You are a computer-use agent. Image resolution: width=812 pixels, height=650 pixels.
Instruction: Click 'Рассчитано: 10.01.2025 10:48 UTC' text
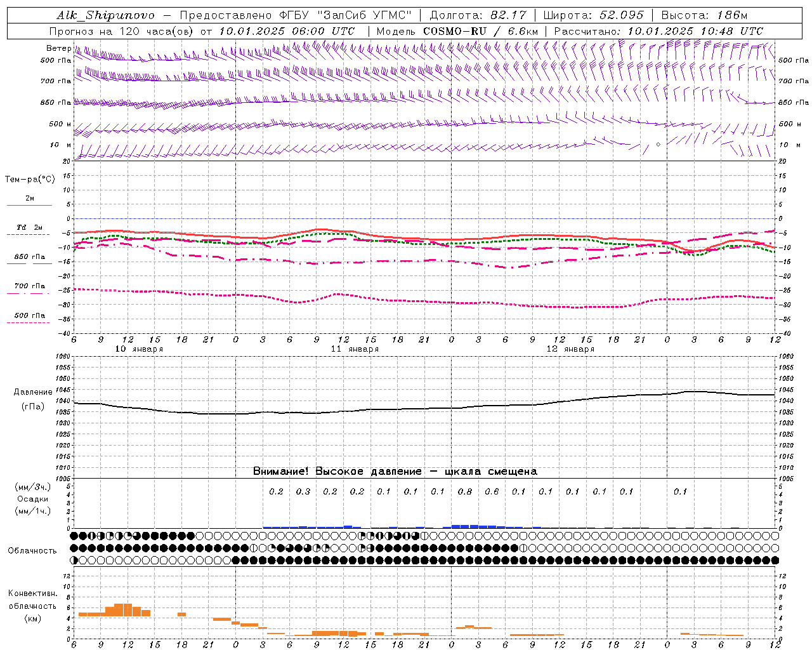(x=658, y=31)
